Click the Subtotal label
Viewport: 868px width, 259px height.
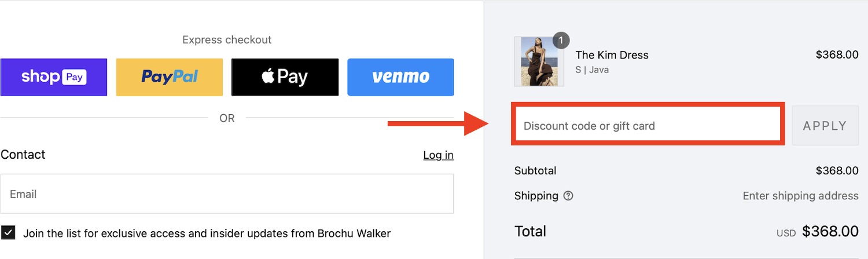click(x=535, y=171)
